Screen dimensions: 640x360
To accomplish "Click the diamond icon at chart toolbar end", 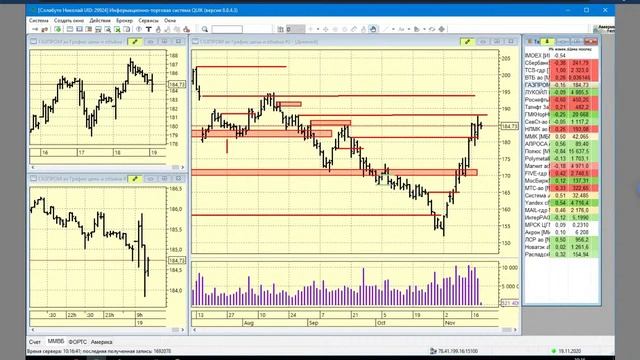I will [442, 29].
